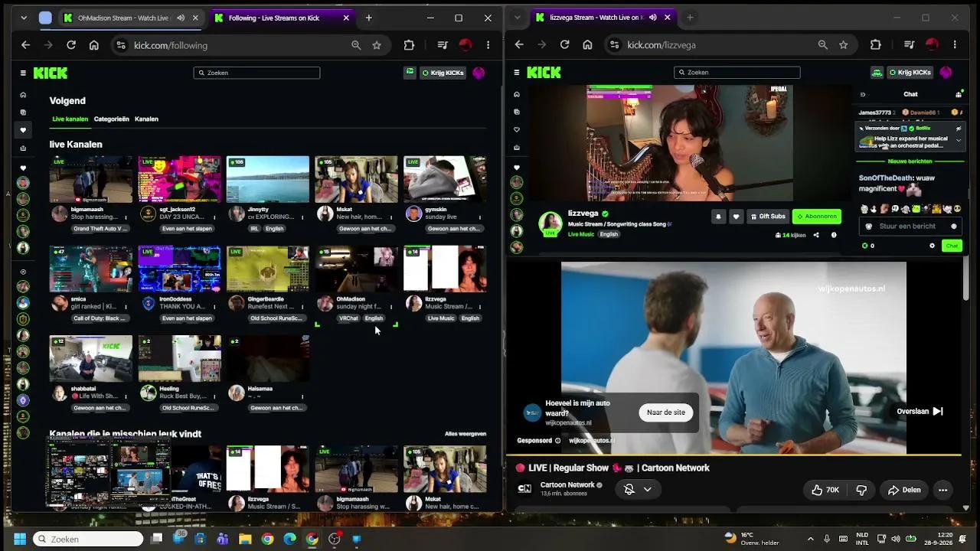Viewport: 980px width, 551px height.
Task: Click Krijg KICKs in Following window
Action: click(x=443, y=73)
